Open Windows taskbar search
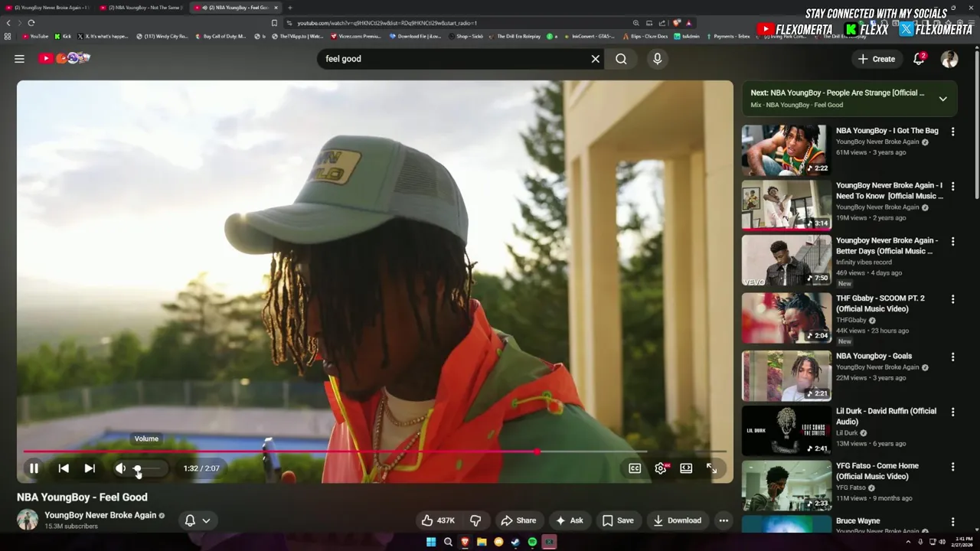This screenshot has height=551, width=980. 448,542
